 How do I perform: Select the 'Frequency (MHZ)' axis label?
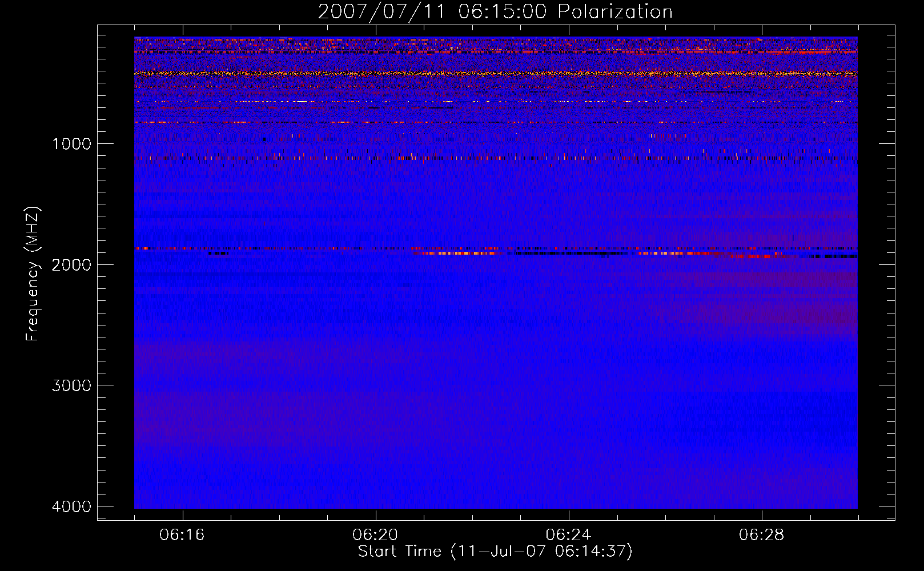coord(33,274)
